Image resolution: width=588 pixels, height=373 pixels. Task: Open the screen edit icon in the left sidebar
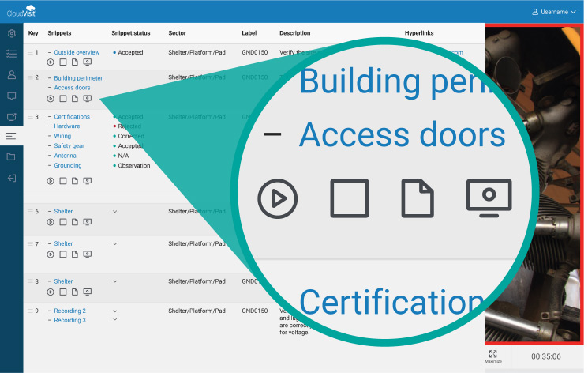[12, 117]
